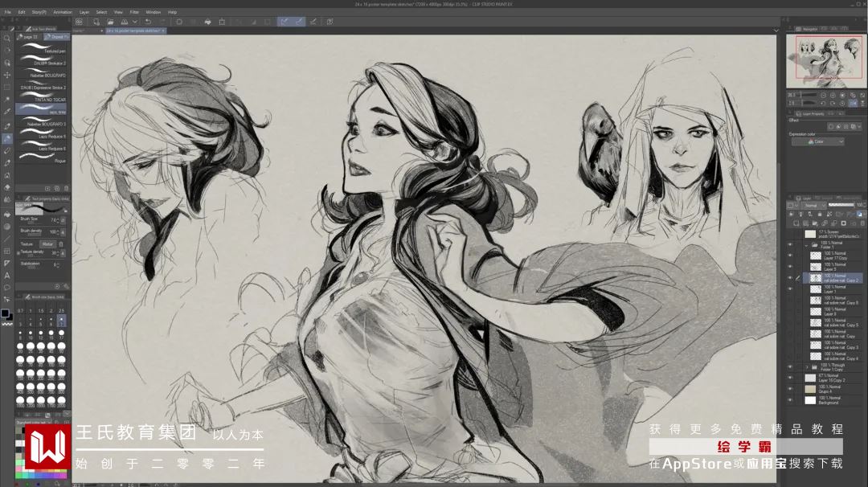
Task: Open the Edit menu
Action: point(22,11)
